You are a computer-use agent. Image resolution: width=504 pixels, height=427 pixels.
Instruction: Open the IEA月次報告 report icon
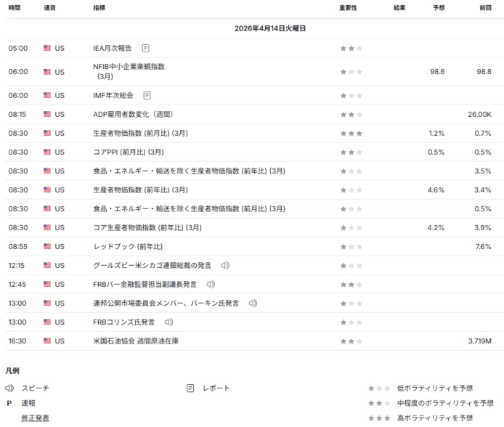[145, 48]
